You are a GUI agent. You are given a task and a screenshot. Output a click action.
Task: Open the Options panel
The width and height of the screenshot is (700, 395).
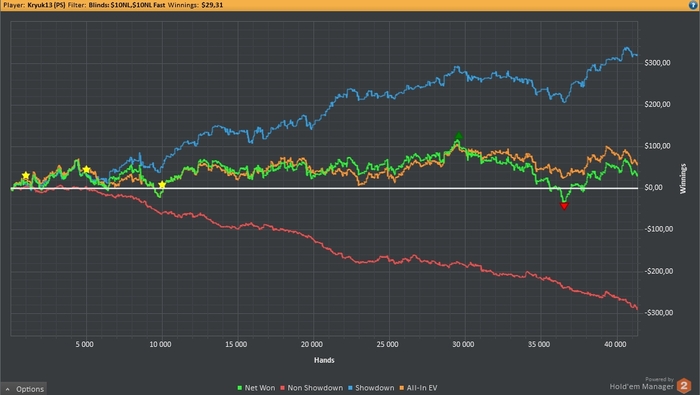(x=24, y=389)
